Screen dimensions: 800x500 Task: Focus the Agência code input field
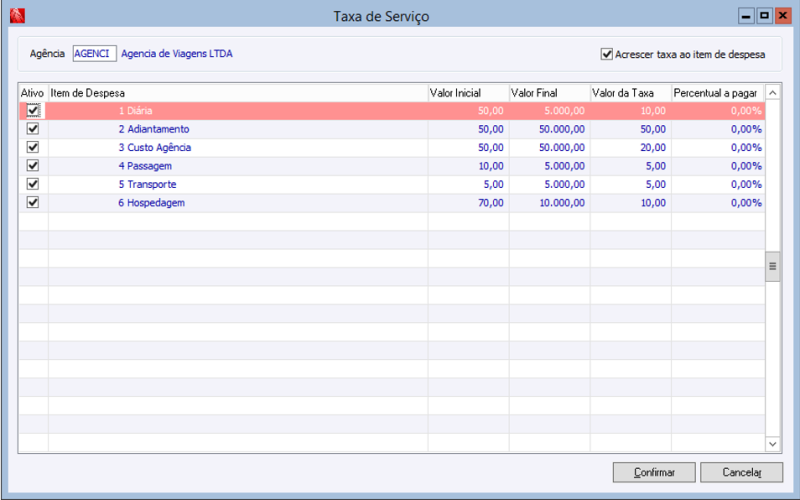point(94,54)
